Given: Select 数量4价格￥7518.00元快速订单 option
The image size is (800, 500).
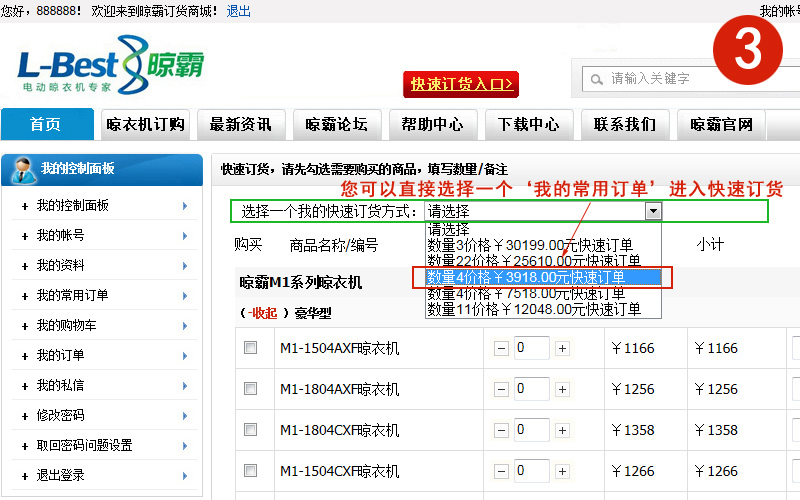Looking at the screenshot, I should pos(543,293).
